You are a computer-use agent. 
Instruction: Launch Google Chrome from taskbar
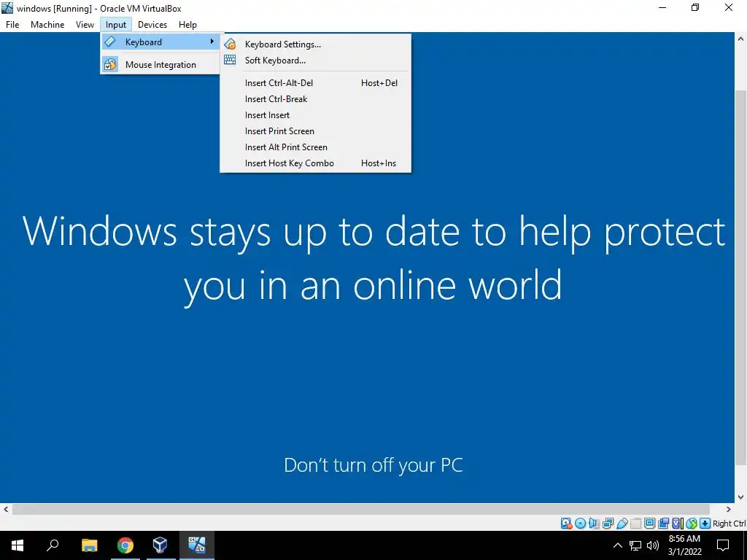tap(125, 545)
